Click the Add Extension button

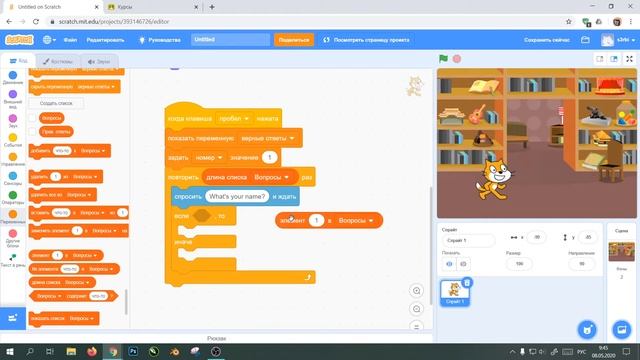(x=13, y=318)
